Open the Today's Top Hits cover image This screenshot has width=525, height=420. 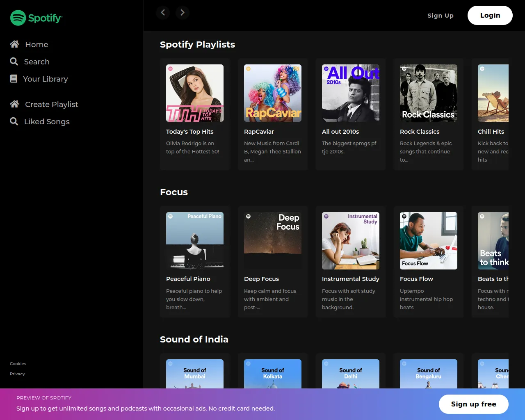[x=195, y=93]
